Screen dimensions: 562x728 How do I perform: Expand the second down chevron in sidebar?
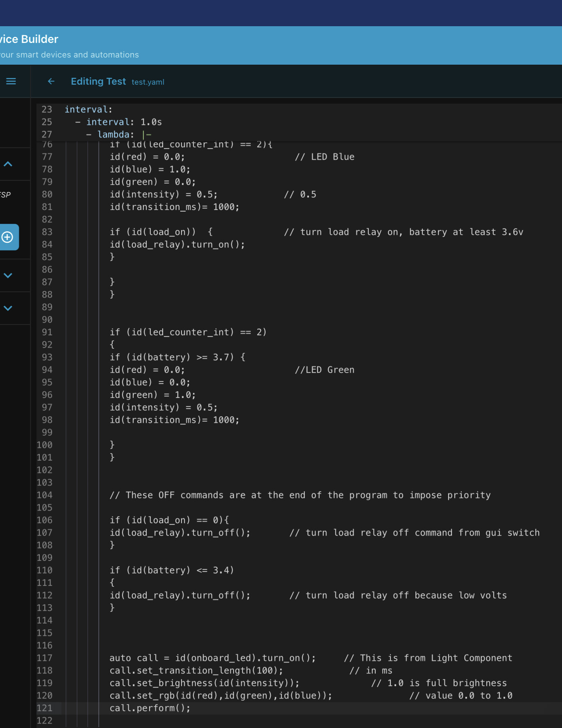click(8, 308)
